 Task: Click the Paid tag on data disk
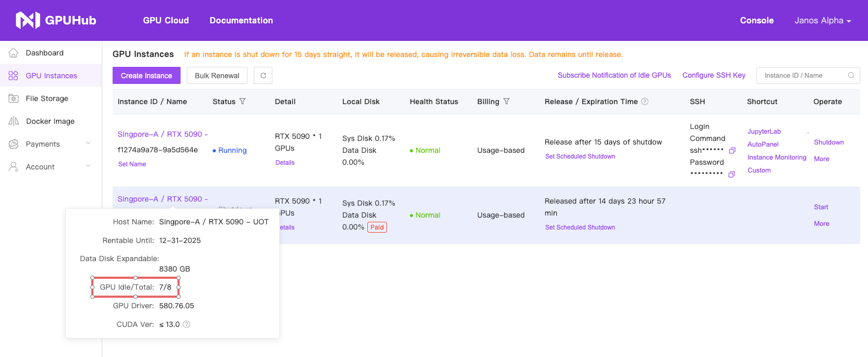coord(377,227)
